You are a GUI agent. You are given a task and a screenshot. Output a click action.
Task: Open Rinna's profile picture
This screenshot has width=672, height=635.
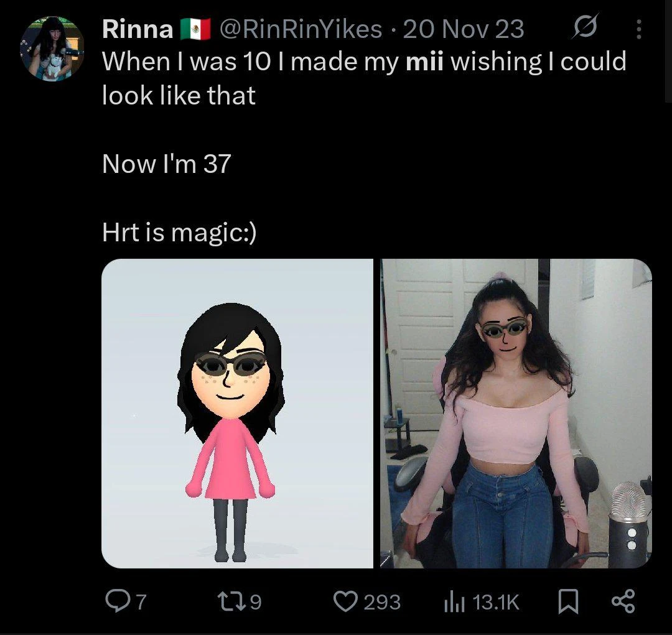click(x=52, y=49)
